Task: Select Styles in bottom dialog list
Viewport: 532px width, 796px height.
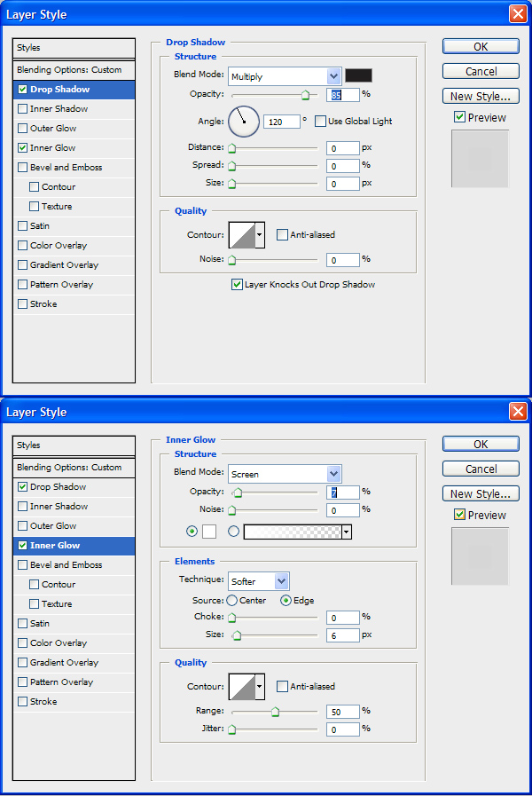Action: (74, 445)
